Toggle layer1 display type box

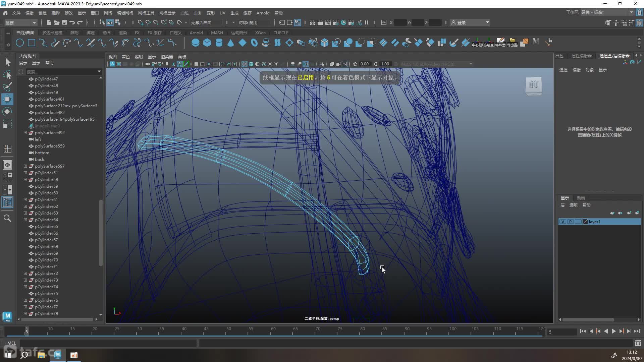pyautogui.click(x=578, y=222)
